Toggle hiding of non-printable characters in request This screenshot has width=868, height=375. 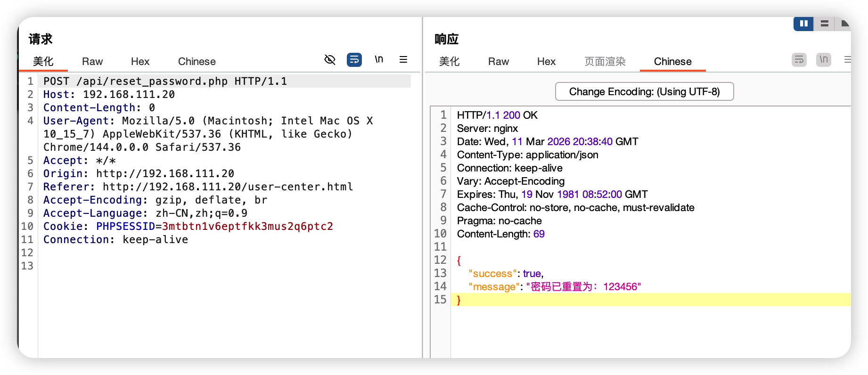click(330, 60)
